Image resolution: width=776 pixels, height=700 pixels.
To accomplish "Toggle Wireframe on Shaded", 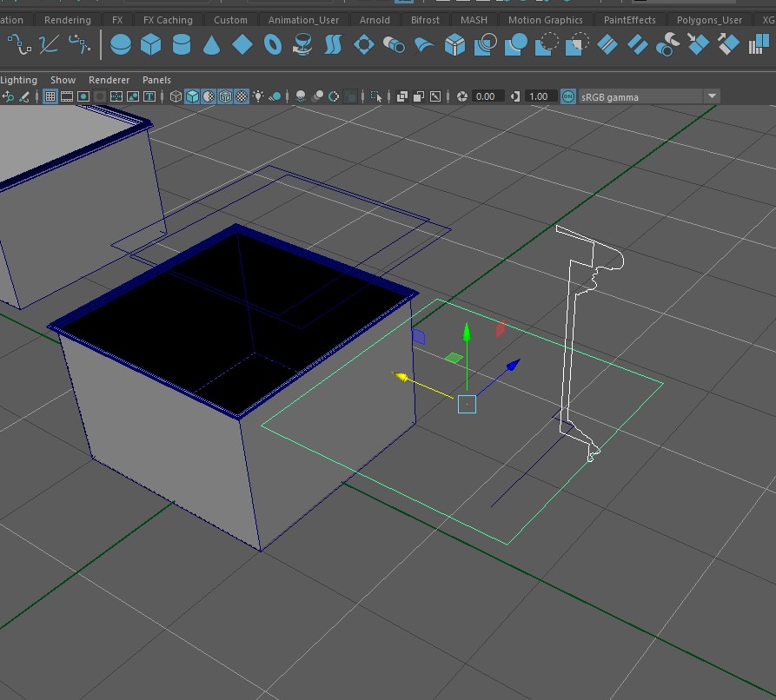I will point(225,96).
